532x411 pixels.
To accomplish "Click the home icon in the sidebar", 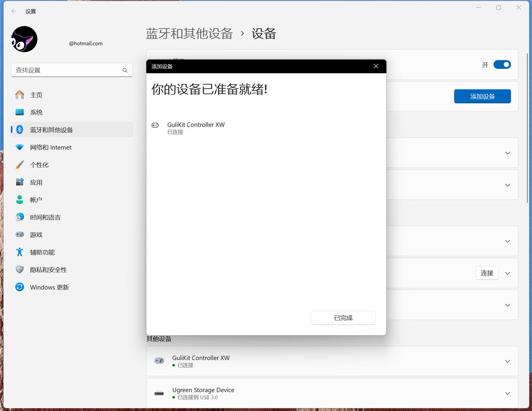I will coord(20,95).
